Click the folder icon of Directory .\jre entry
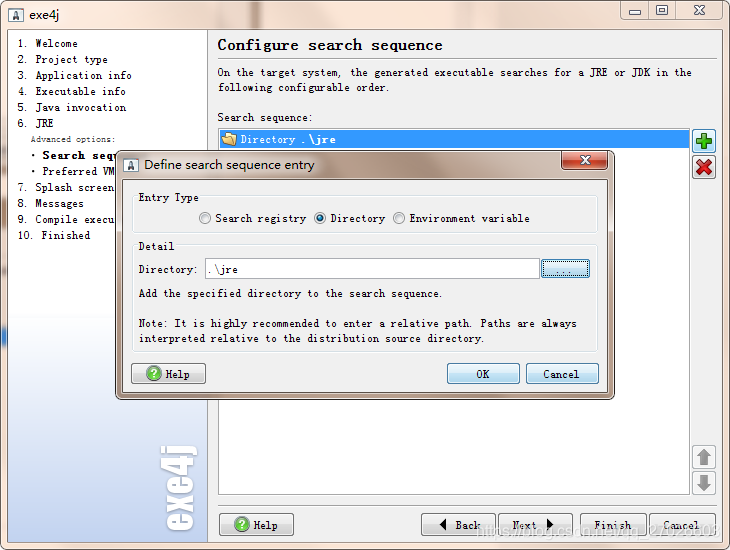Viewport: 730px width, 550px height. point(229,139)
